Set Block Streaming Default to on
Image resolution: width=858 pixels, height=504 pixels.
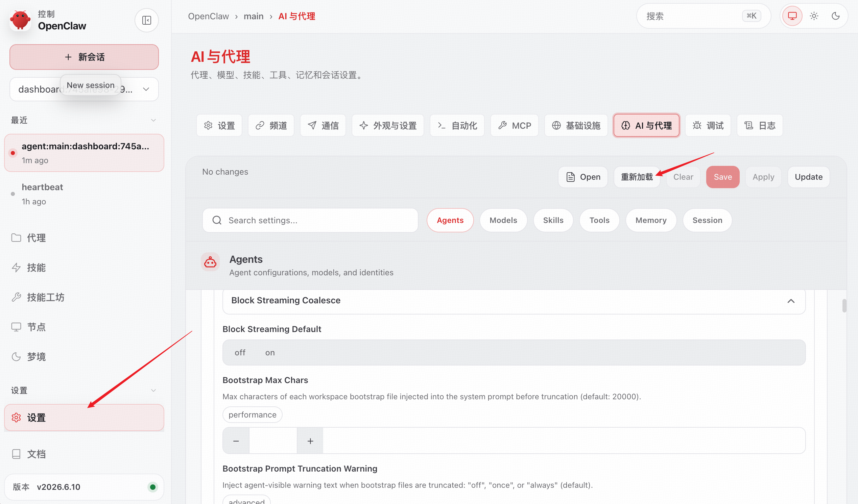click(x=270, y=353)
